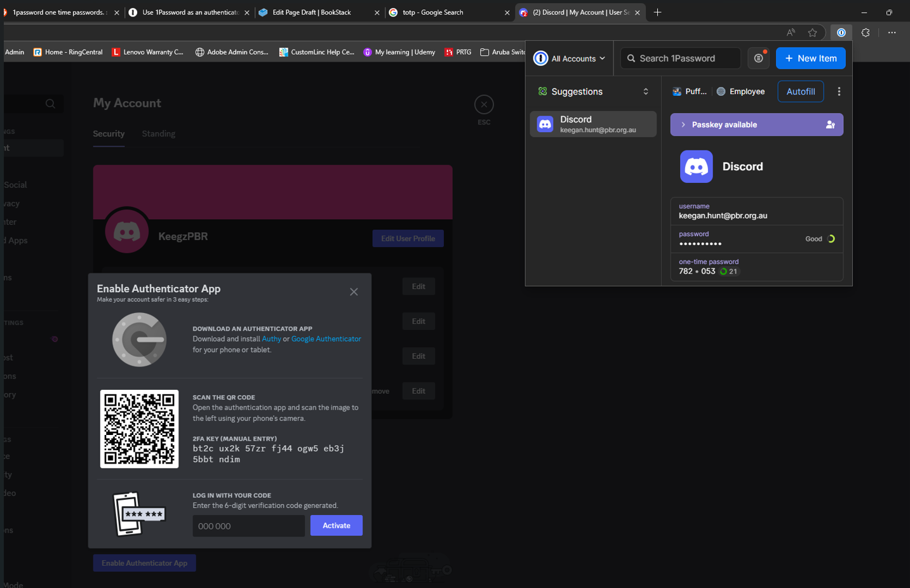
Task: Favorite this page with star icon
Action: pos(812,32)
